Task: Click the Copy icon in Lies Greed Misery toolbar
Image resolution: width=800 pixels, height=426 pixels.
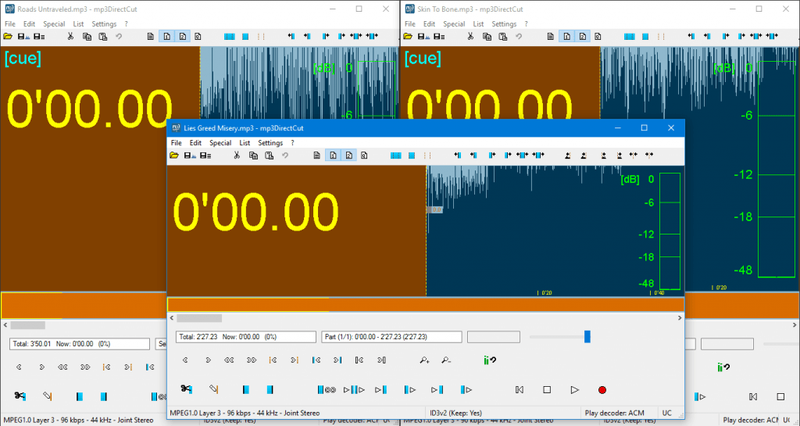Action: pyautogui.click(x=253, y=155)
